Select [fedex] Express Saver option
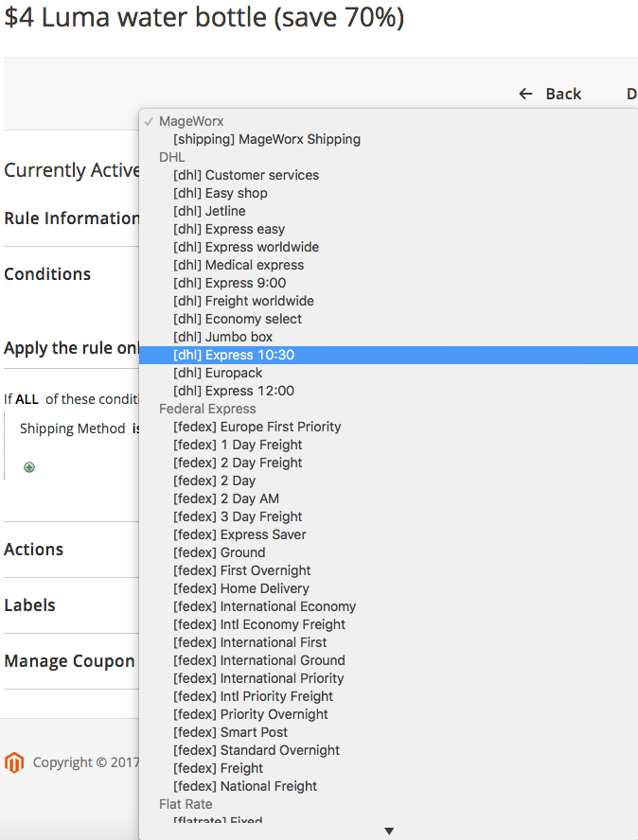638x840 pixels. tap(389, 534)
